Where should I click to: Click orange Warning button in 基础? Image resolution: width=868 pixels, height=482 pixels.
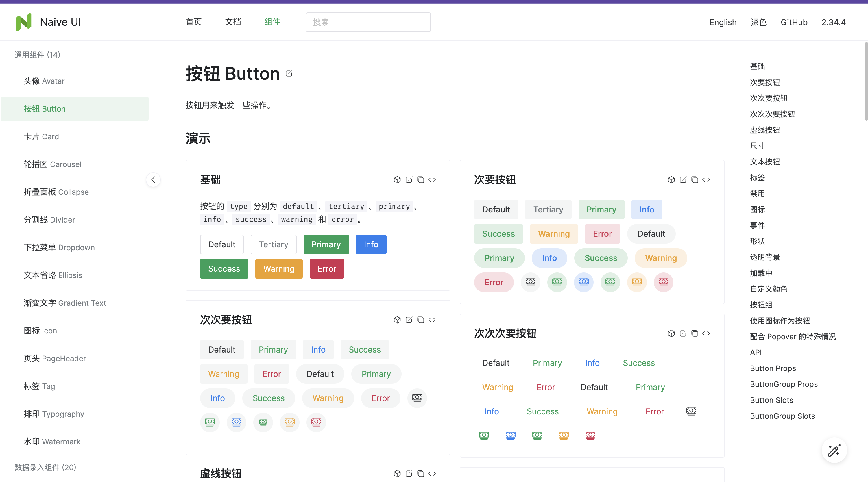[x=279, y=269]
